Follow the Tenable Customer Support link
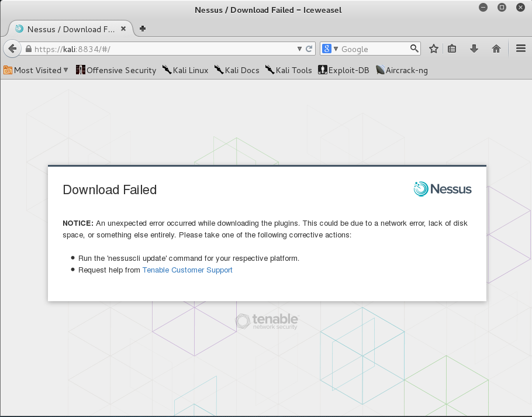532x417 pixels. (x=187, y=270)
